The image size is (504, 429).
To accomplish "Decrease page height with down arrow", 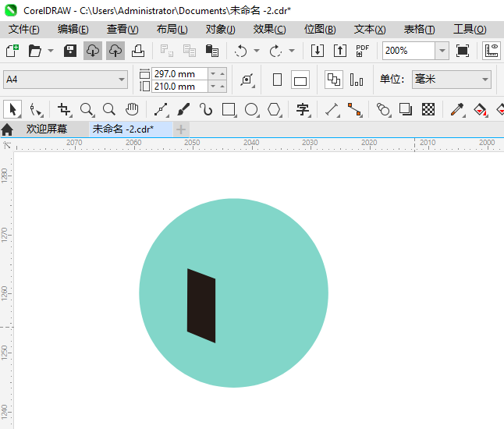I will (213, 87).
